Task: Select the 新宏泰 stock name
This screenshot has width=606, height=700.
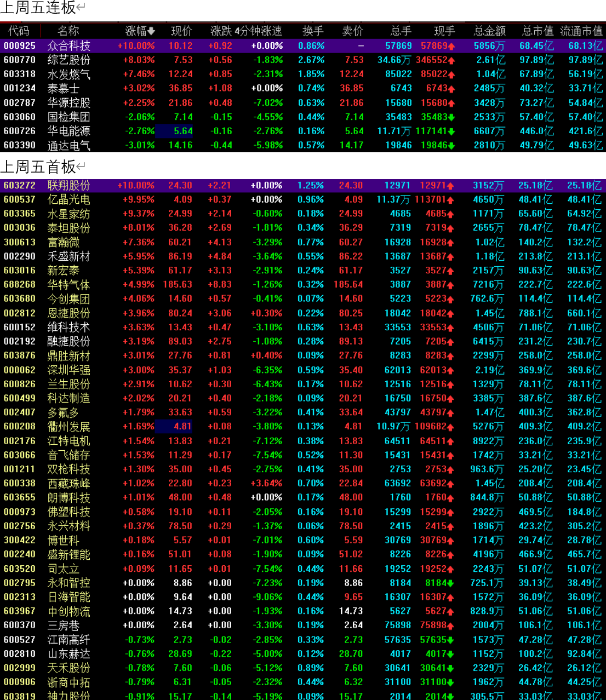Action: (x=64, y=271)
